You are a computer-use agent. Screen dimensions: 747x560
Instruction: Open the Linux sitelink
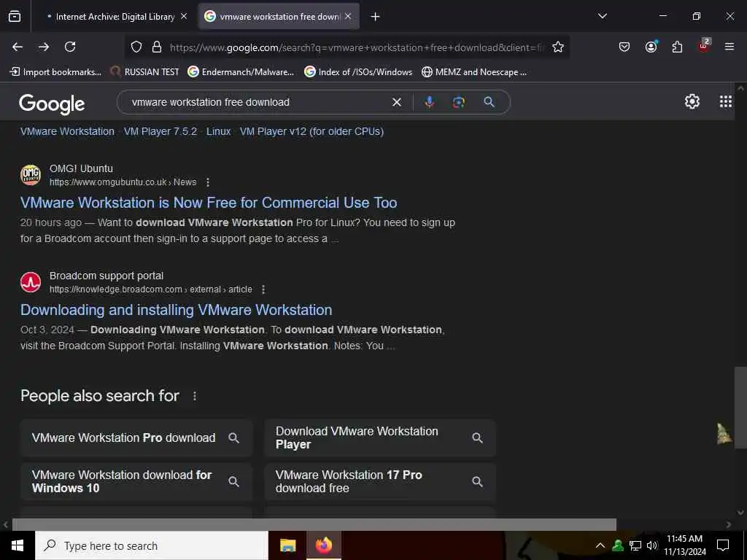(218, 131)
